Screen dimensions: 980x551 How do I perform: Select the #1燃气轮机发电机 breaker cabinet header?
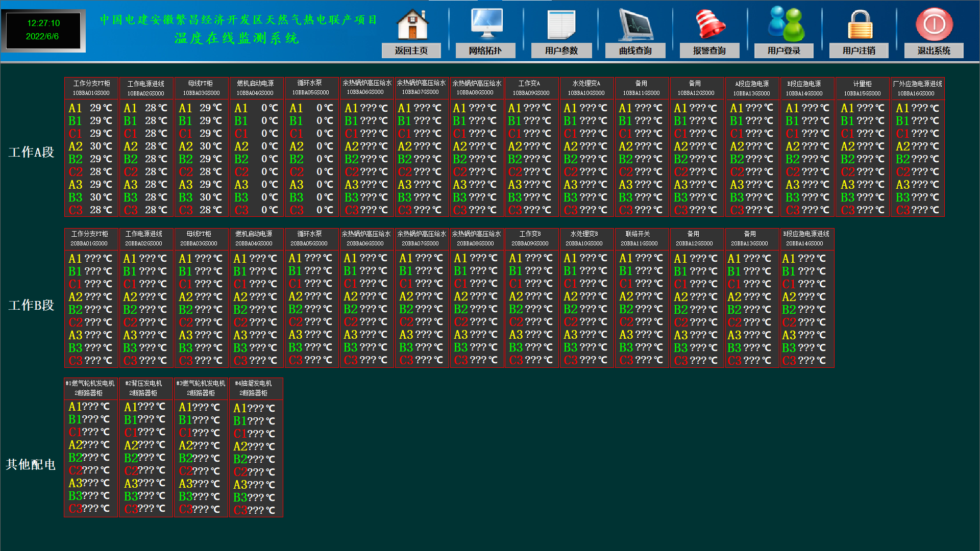coord(90,388)
